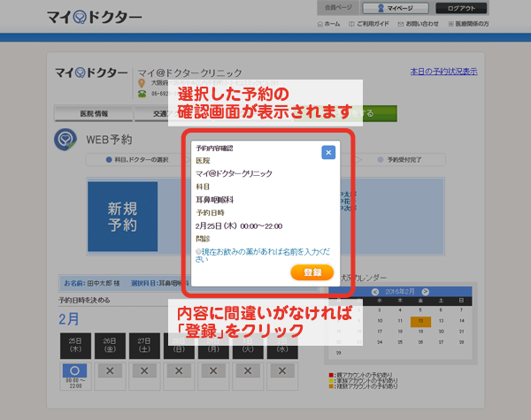Select date 29 in the February calendar

(339, 353)
